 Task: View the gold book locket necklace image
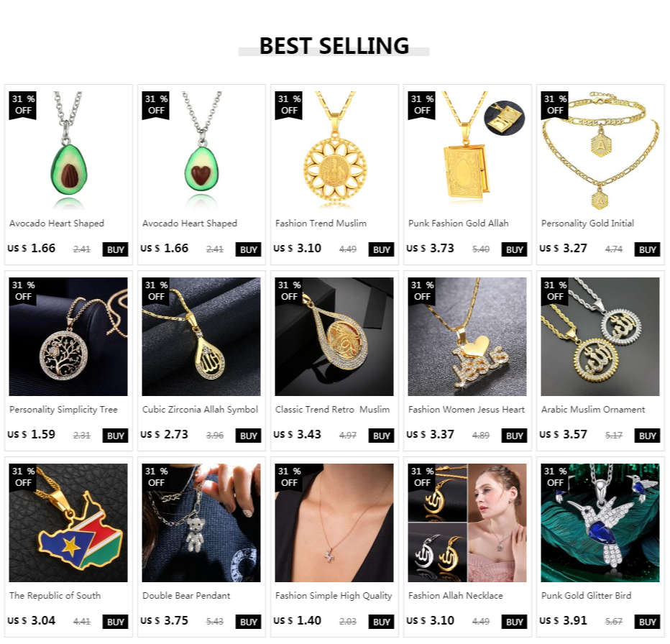coord(467,150)
